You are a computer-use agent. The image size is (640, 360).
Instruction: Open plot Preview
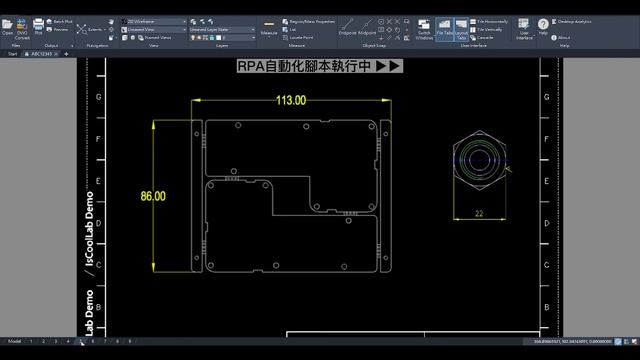(x=58, y=29)
